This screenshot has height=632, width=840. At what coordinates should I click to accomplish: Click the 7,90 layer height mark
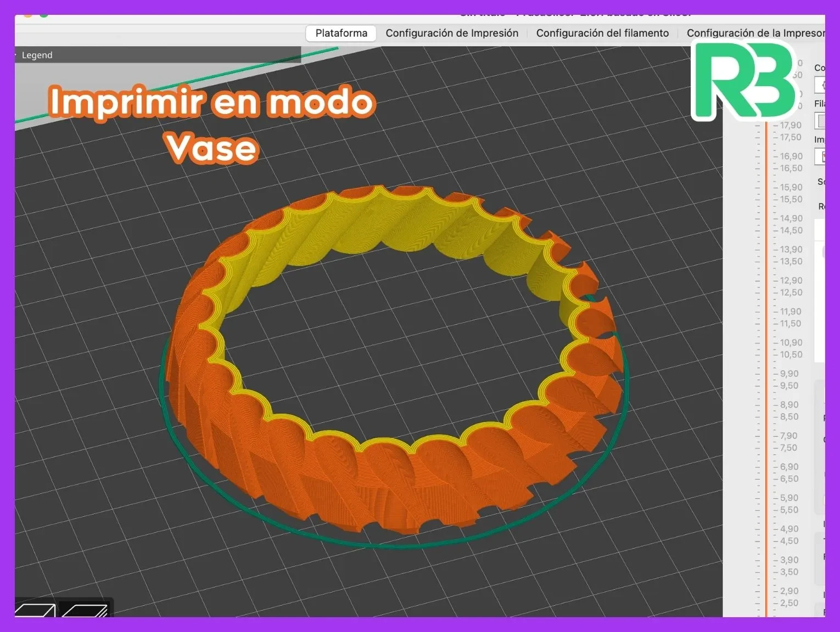tap(789, 436)
